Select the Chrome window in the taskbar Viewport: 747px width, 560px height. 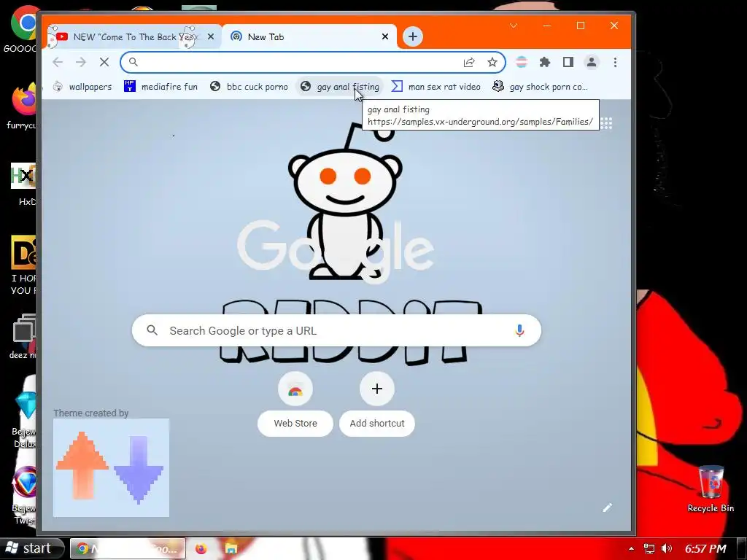(x=128, y=548)
